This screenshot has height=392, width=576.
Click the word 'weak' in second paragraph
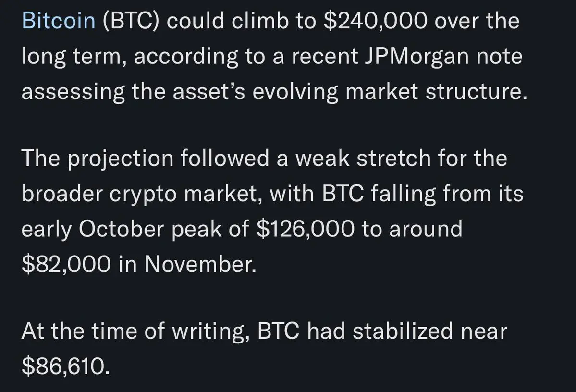[x=326, y=159]
